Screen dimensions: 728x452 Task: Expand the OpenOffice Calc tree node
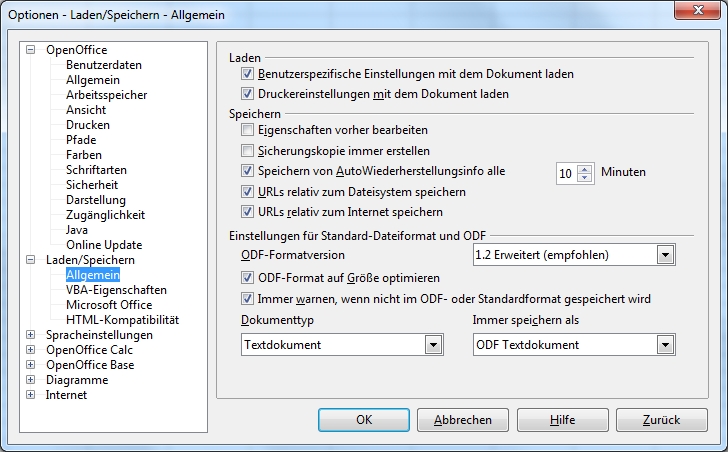click(x=31, y=350)
